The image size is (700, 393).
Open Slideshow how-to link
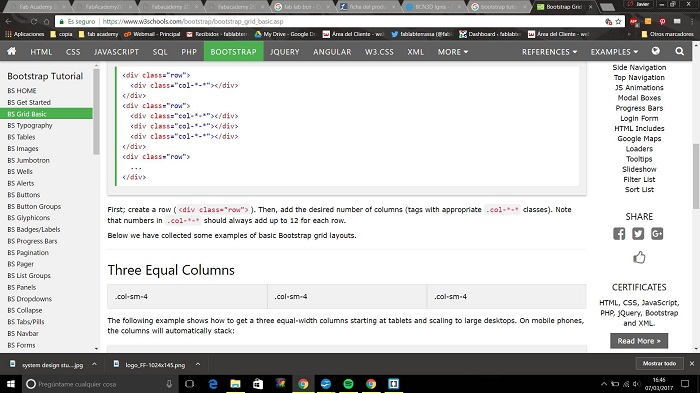pyautogui.click(x=639, y=169)
